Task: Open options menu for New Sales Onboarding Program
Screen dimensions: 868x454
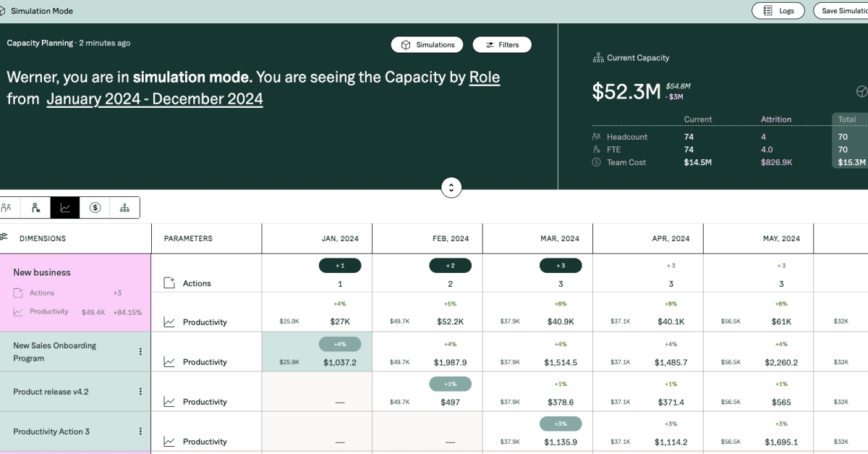Action: (140, 352)
